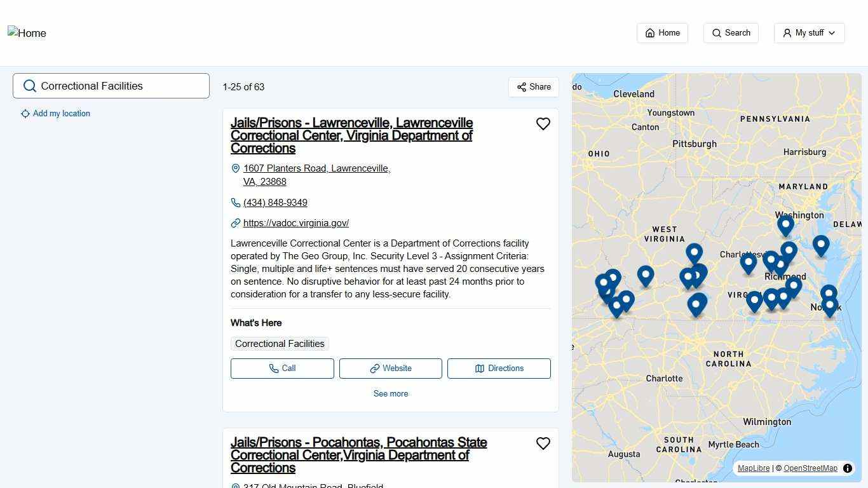Click See more for the Lawrenceville listing
This screenshot has width=868, height=488.
[390, 393]
